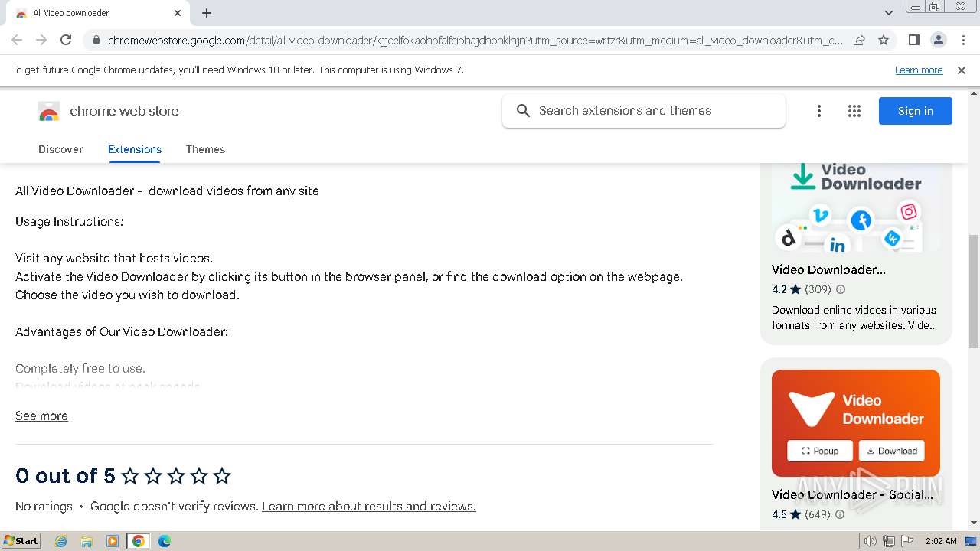Click the 'Usage Instructions:' text
The image size is (980, 551).
pos(69,222)
